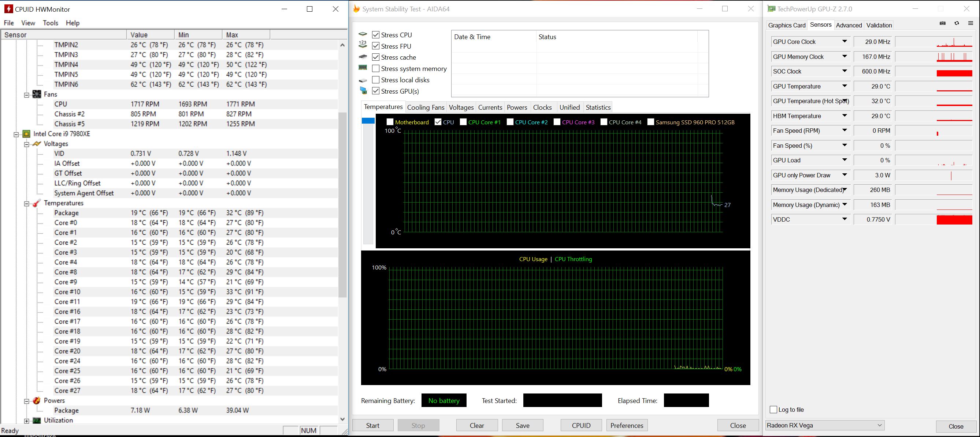This screenshot has height=437, width=980.
Task: Click the Intel Core i9 7980XE chip icon
Action: tap(27, 134)
